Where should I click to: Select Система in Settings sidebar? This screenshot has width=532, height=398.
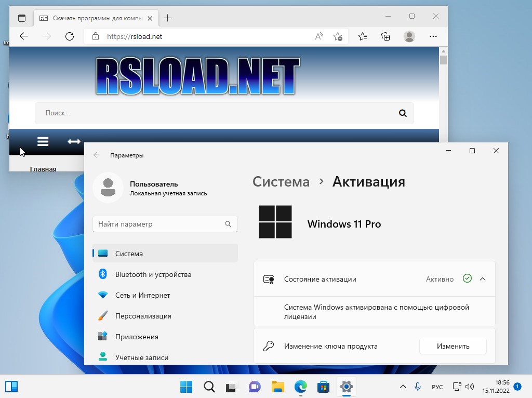pos(165,254)
